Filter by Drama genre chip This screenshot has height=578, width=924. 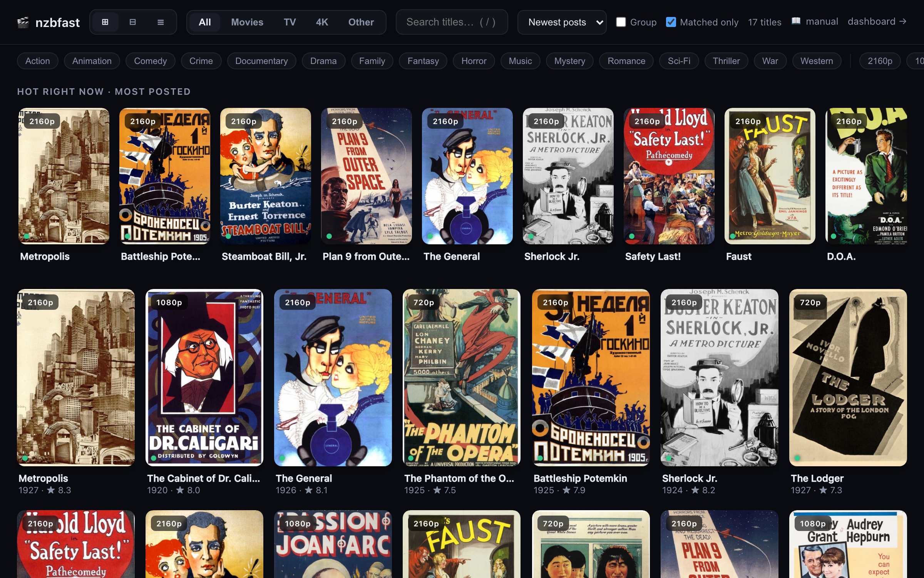(323, 61)
